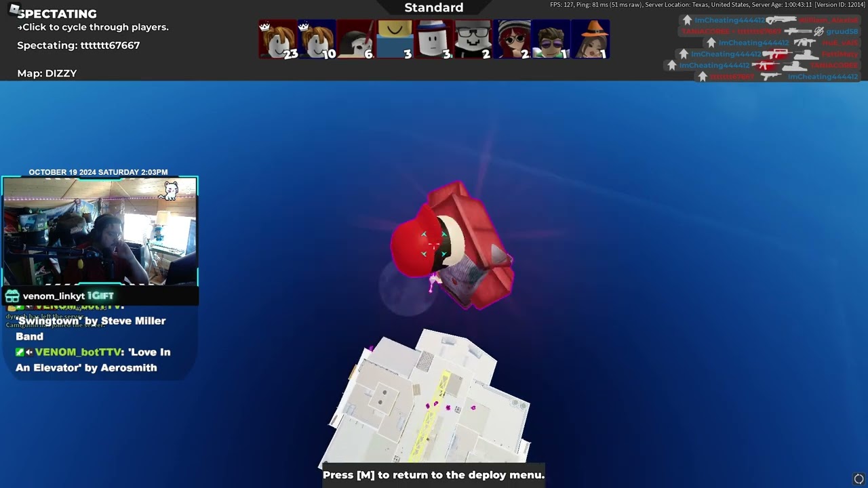Click the 'Swingtown' by Steve Miller Band message
The width and height of the screenshot is (868, 488).
tap(91, 328)
